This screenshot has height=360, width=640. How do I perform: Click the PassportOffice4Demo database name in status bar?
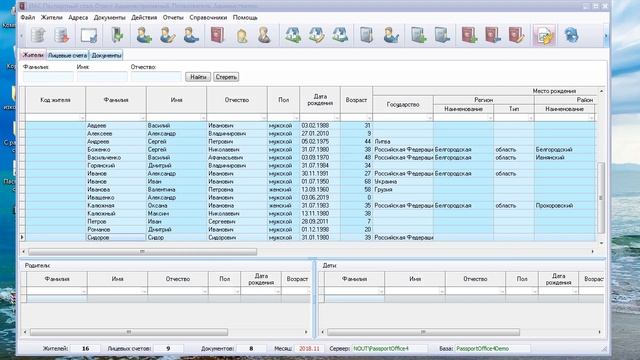click(482, 349)
